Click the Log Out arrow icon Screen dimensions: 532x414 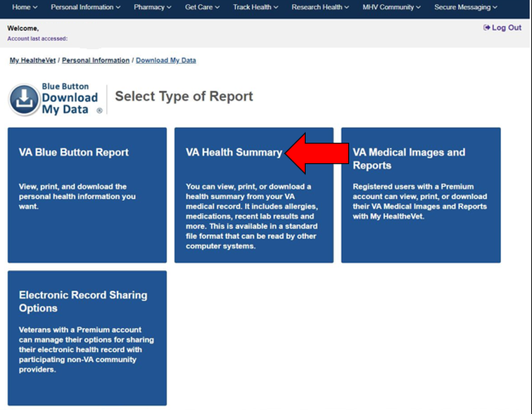486,28
